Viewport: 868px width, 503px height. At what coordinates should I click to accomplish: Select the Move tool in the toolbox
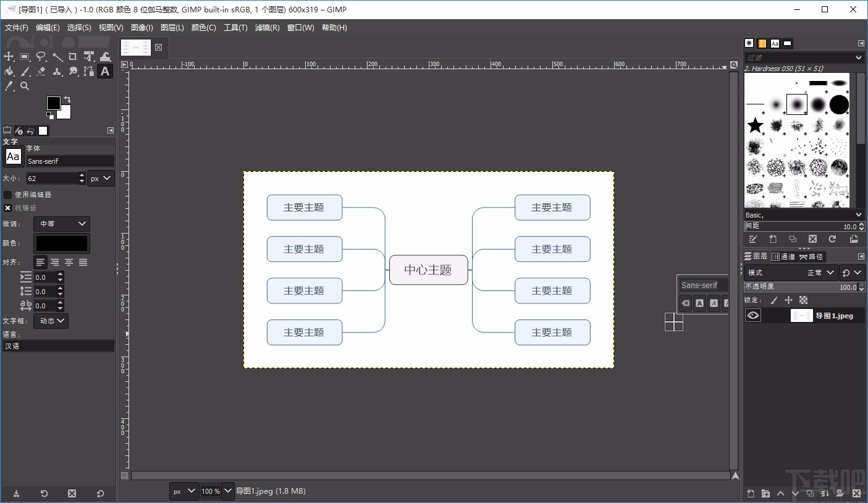(9, 57)
